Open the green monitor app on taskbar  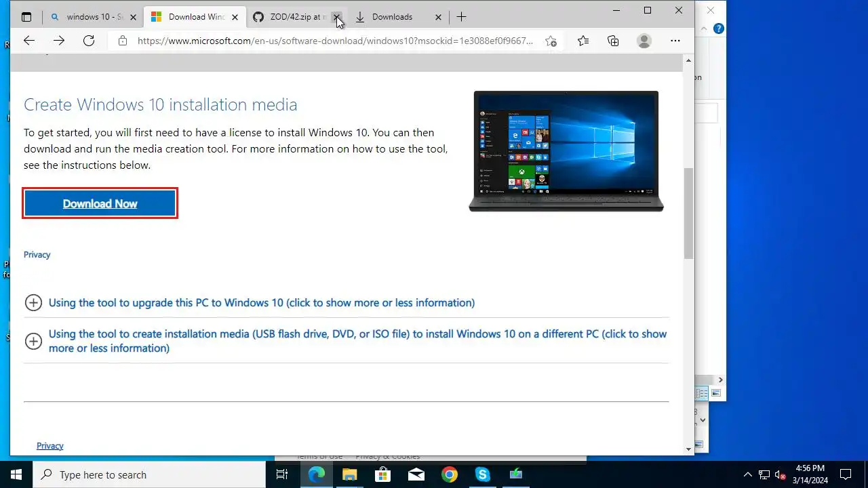[x=515, y=474]
